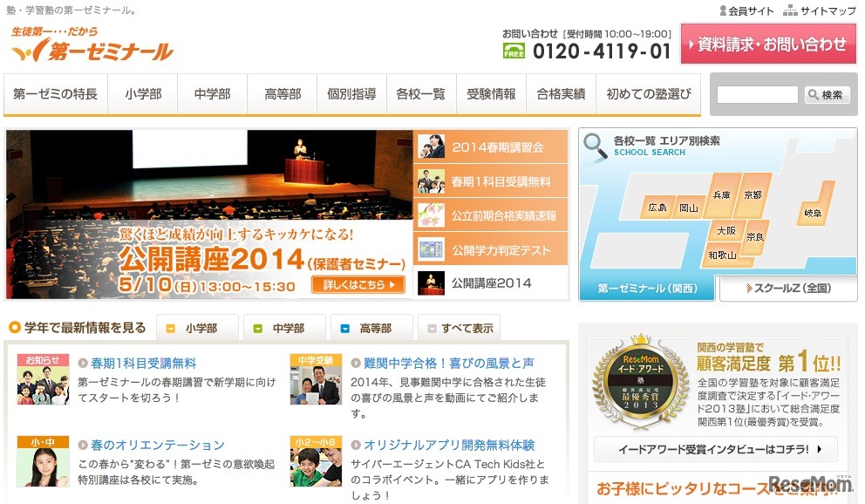Open the 第一ゼミの特長 menu

pyautogui.click(x=55, y=94)
